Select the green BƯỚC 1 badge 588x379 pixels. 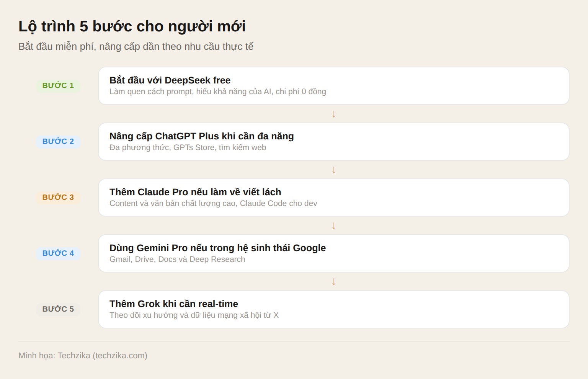(x=58, y=85)
